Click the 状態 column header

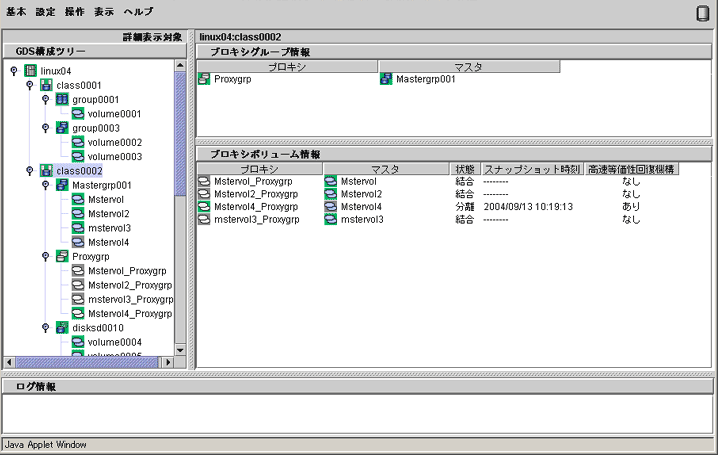(464, 169)
